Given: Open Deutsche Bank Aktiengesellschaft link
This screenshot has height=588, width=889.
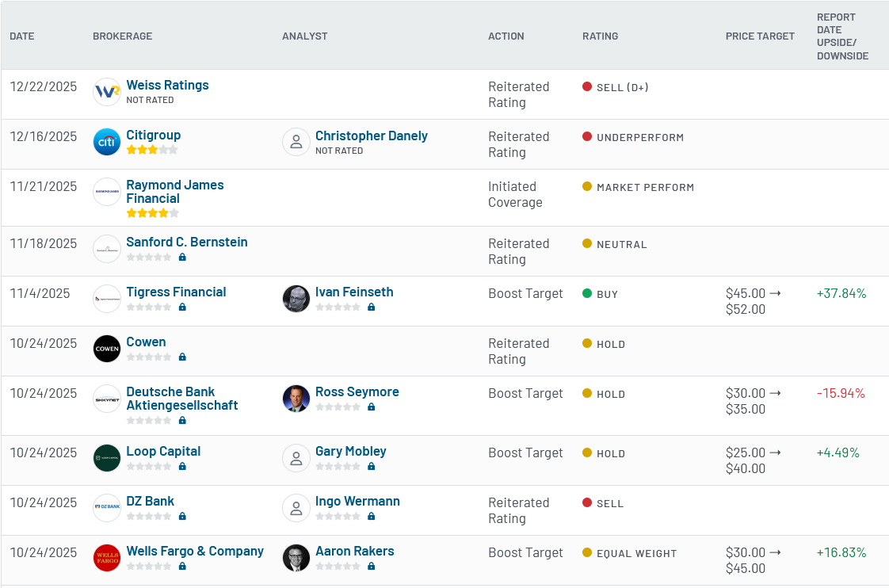Looking at the screenshot, I should [182, 399].
